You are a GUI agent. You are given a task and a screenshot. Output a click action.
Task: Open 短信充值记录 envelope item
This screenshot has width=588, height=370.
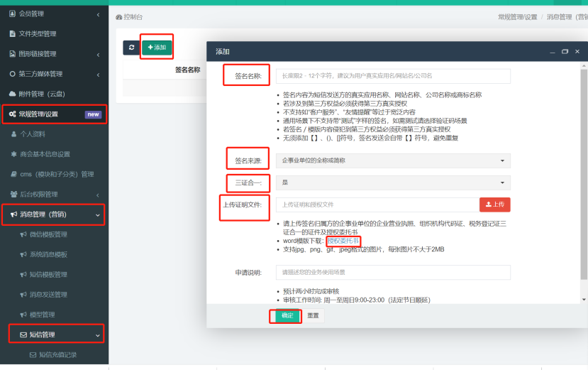57,354
